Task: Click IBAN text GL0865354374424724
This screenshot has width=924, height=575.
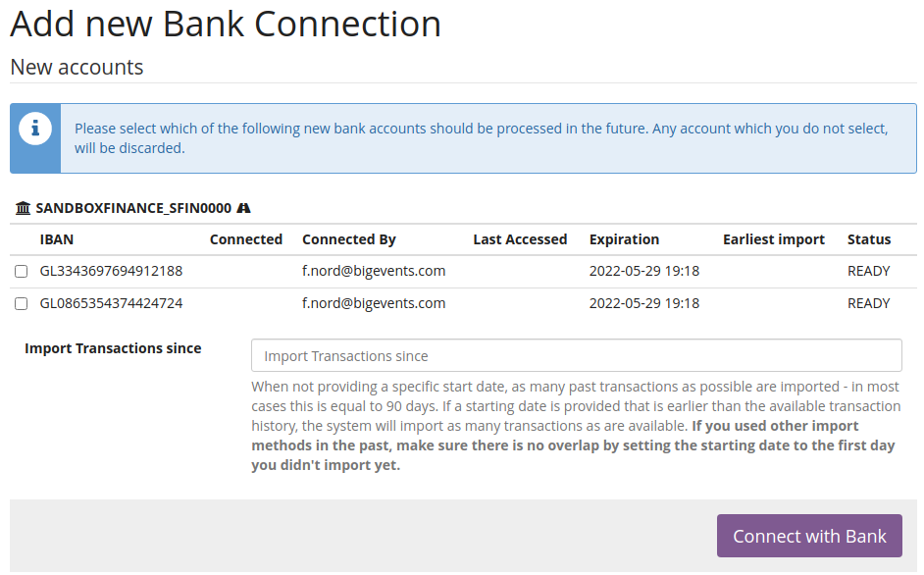Action: pyautogui.click(x=111, y=303)
